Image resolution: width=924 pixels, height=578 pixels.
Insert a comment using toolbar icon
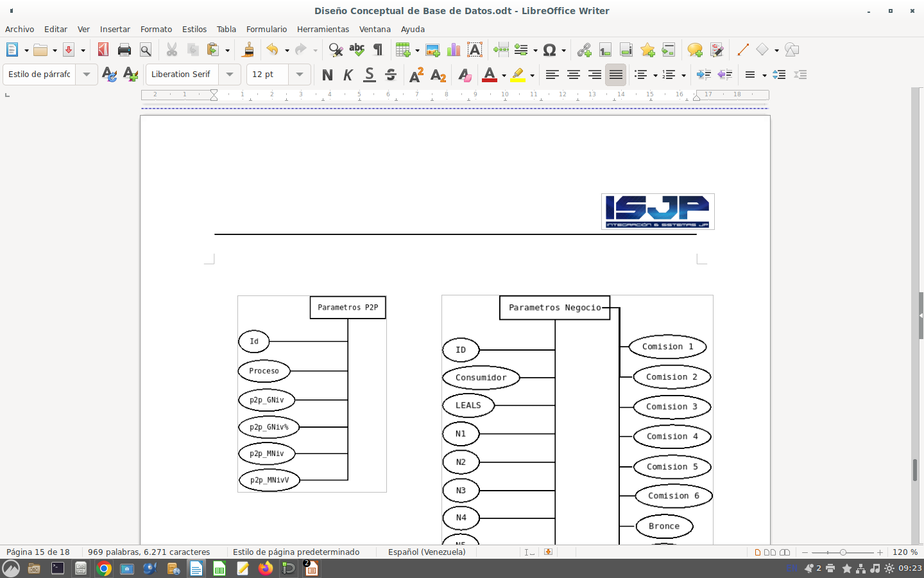click(694, 49)
